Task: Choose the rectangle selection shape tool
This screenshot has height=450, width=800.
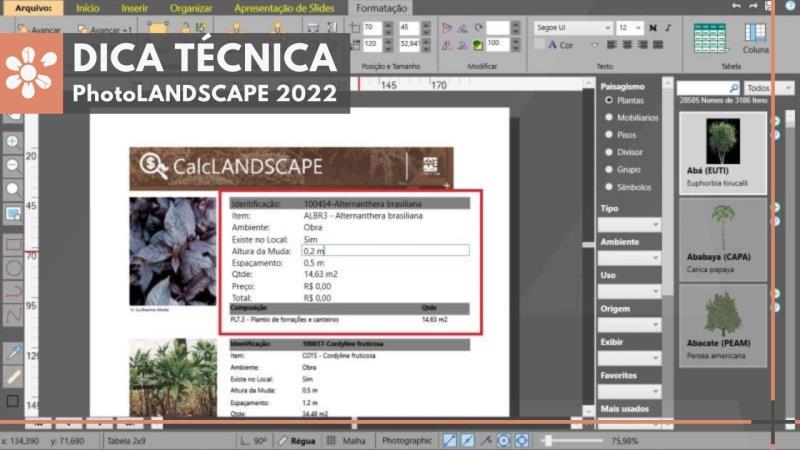Action: 13,244
